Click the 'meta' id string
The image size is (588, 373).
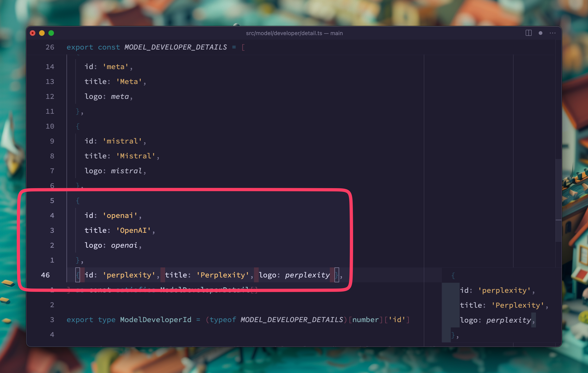pyautogui.click(x=116, y=67)
